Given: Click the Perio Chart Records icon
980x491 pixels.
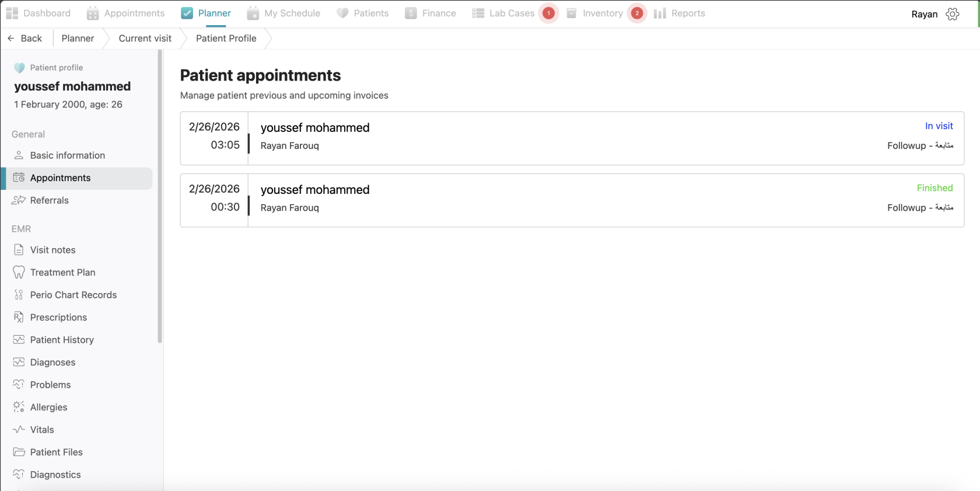Looking at the screenshot, I should pos(19,295).
